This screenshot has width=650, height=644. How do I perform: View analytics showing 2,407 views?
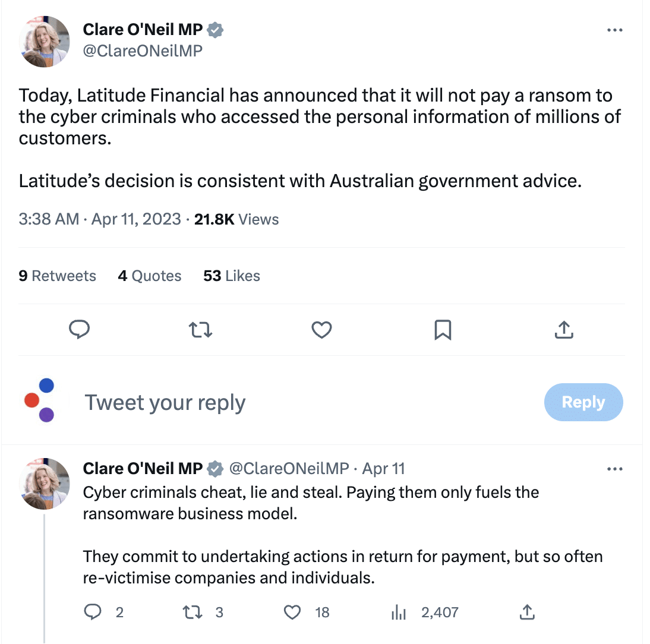click(397, 612)
